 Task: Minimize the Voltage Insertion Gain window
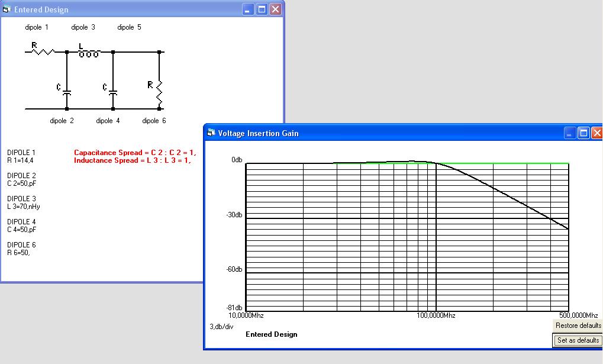pyautogui.click(x=569, y=133)
